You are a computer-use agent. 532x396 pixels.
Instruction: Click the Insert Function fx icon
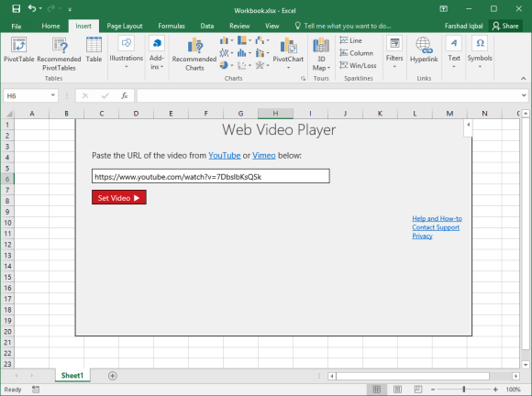(x=124, y=96)
